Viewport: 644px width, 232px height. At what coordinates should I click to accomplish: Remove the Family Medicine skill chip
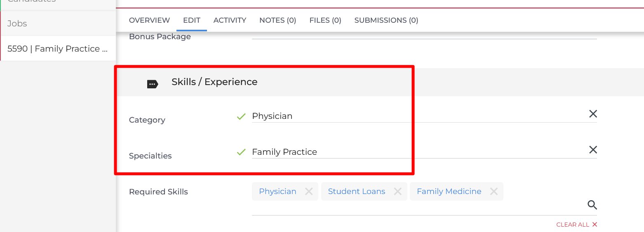494,192
